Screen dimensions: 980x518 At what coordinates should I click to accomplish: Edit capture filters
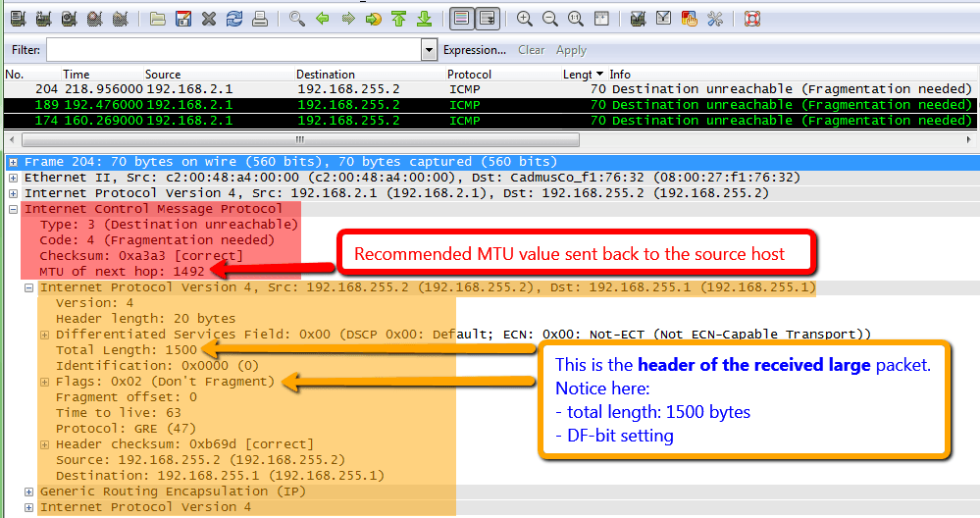tap(638, 19)
